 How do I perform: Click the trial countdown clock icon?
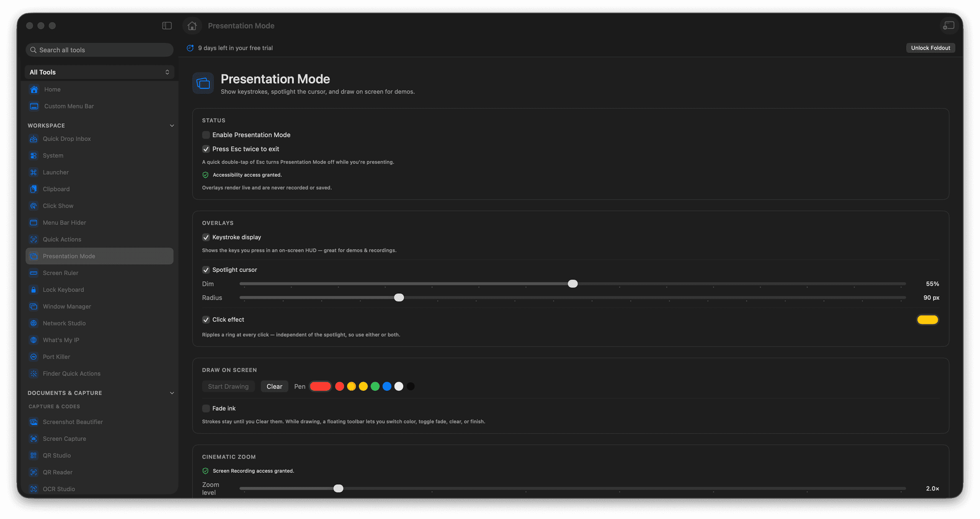point(190,48)
